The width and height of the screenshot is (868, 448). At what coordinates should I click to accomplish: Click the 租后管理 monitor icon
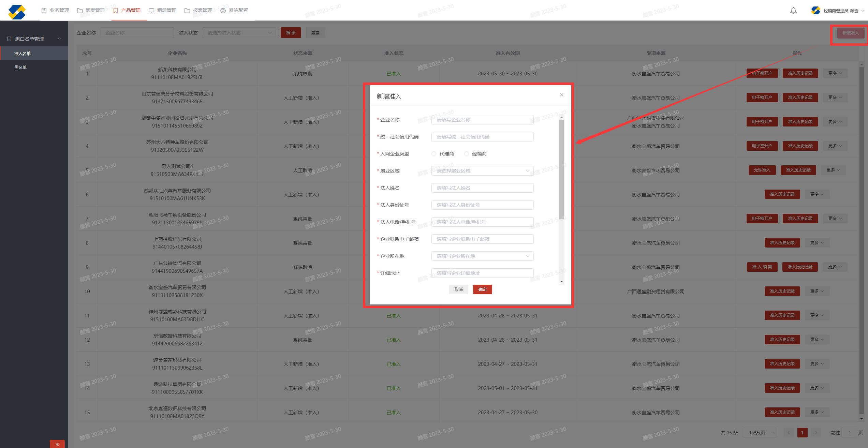click(151, 11)
